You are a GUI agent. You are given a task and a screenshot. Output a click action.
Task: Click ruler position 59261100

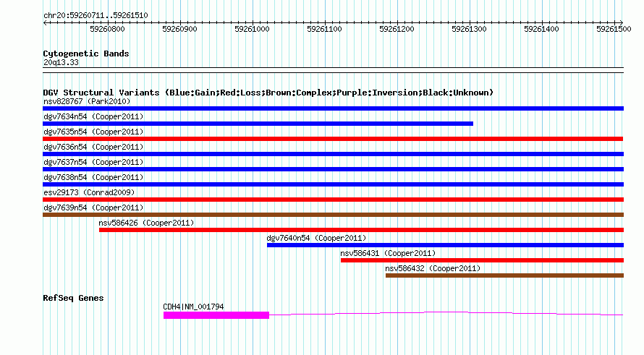324,29
